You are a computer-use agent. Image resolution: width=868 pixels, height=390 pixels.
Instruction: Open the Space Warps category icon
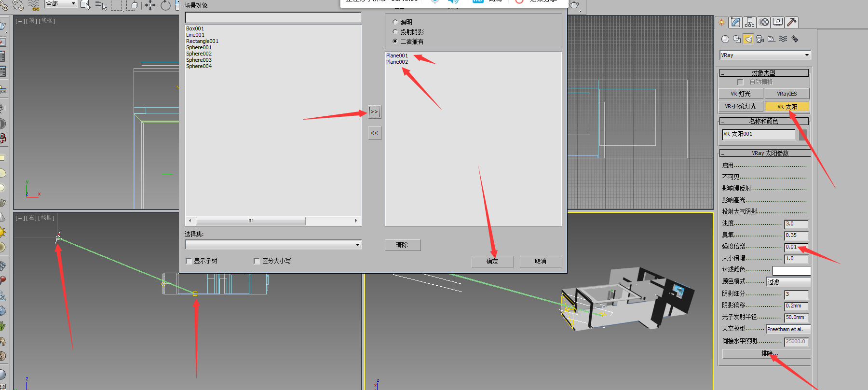(x=783, y=39)
